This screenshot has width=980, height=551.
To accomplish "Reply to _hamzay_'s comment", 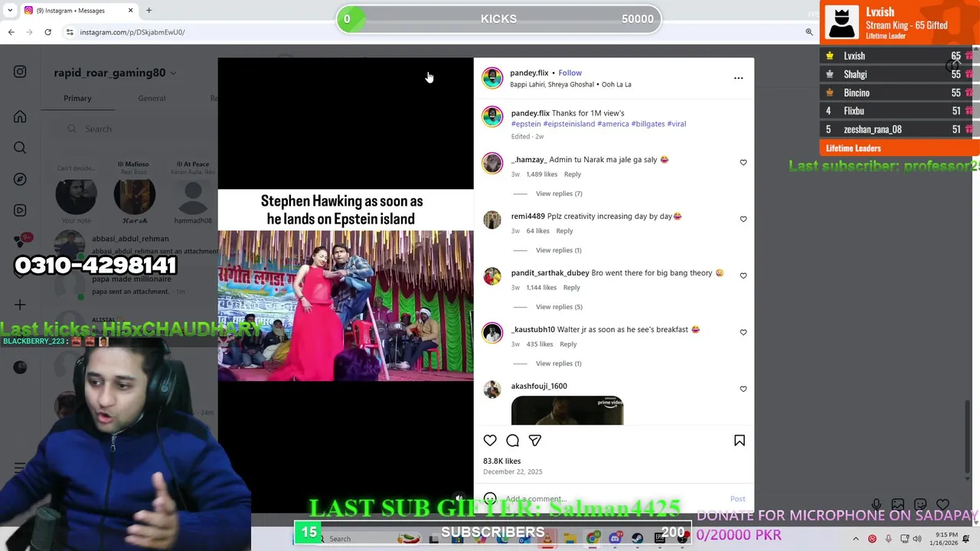I will coord(573,174).
